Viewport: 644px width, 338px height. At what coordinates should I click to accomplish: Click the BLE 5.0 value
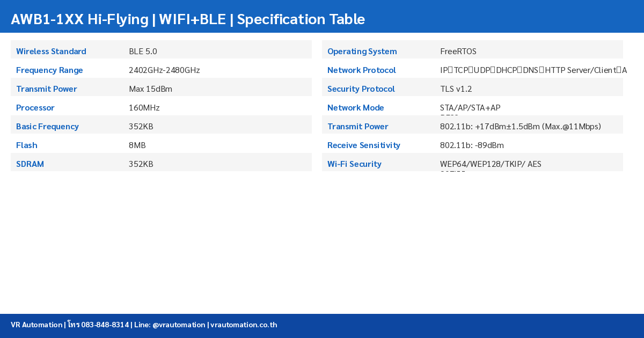[x=143, y=52]
